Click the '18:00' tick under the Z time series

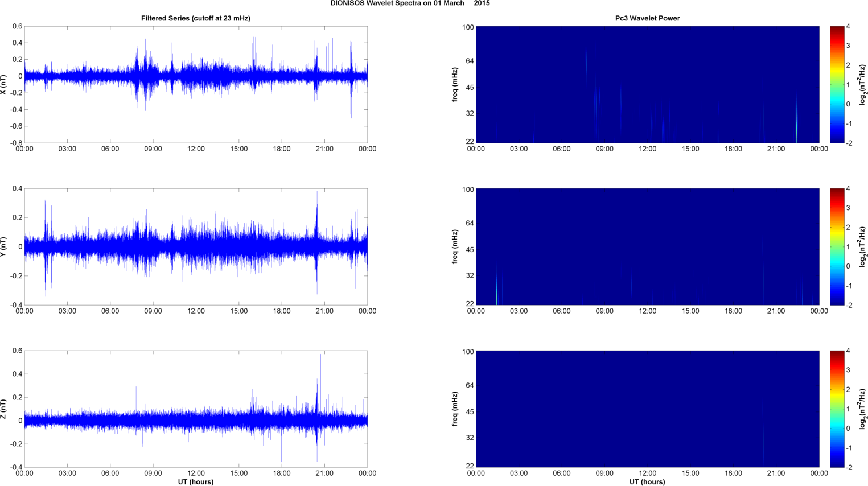click(282, 473)
